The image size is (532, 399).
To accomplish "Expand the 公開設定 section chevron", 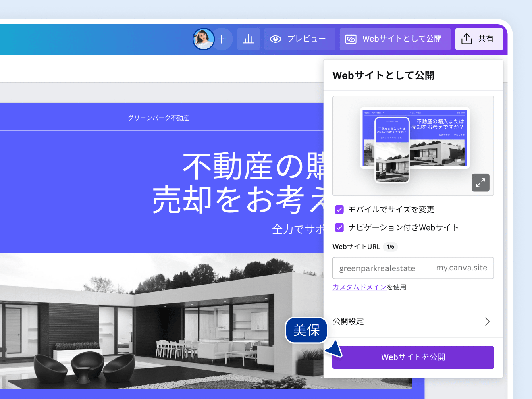I will click(487, 322).
